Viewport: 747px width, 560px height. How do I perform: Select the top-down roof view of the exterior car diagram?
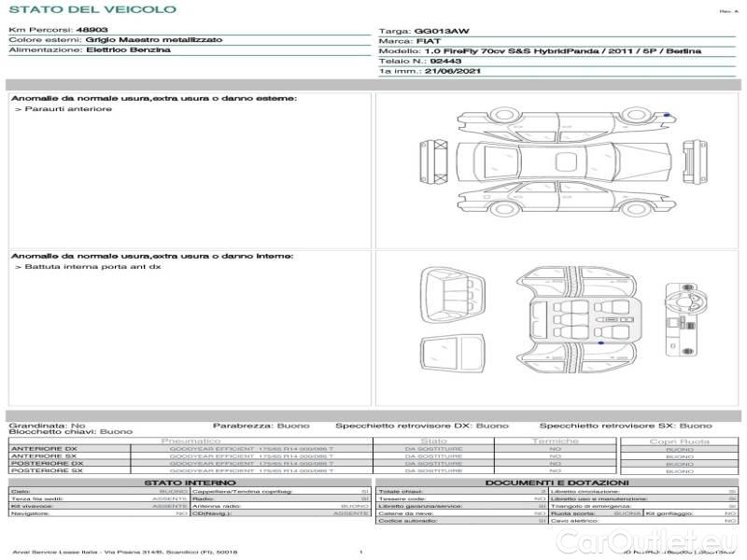click(564, 161)
